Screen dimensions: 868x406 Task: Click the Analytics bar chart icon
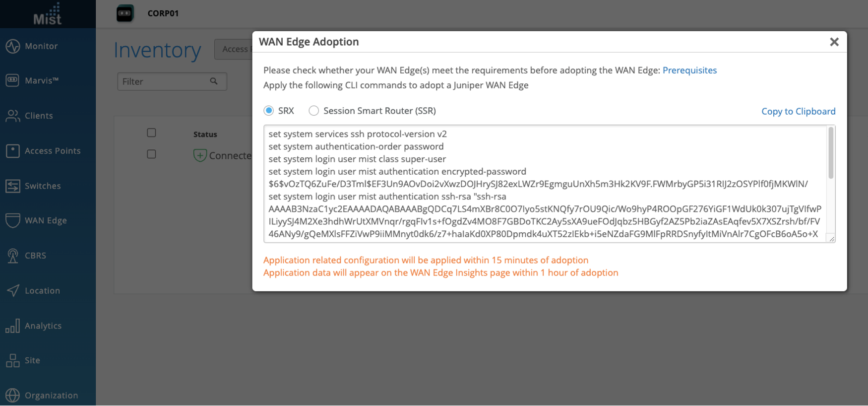point(13,326)
